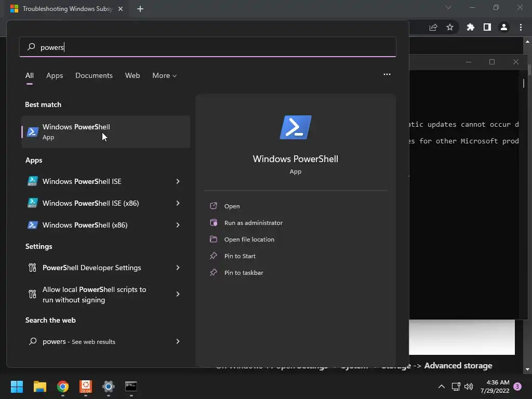532x399 pixels.
Task: Expand Windows PowerShell ISE (x86) arrow
Action: (x=178, y=203)
